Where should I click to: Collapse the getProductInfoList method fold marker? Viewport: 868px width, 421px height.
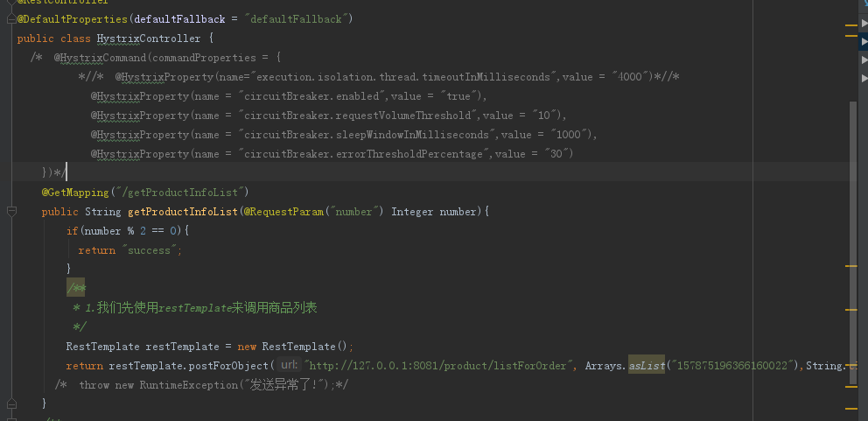tap(10, 212)
